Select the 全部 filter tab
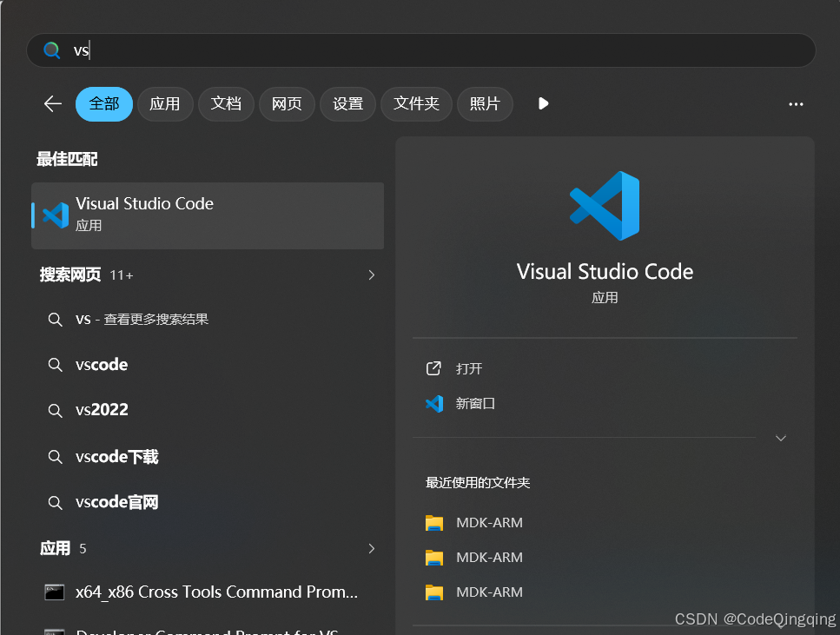This screenshot has height=635, width=840. (104, 104)
